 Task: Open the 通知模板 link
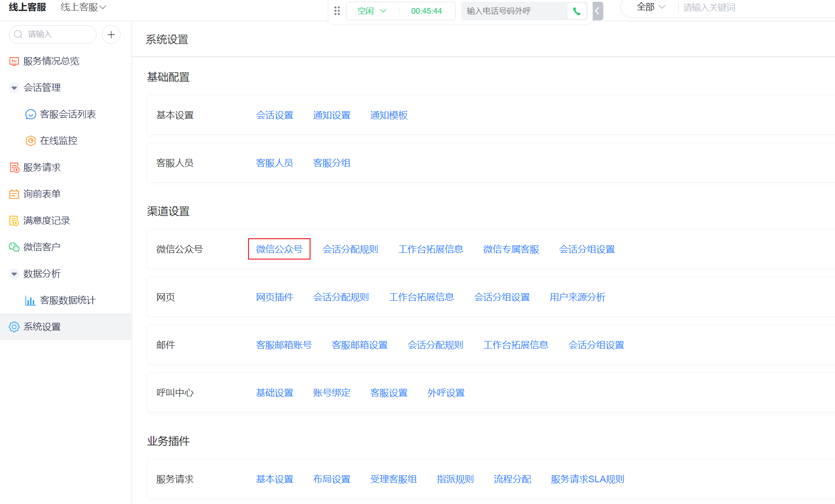pos(389,115)
